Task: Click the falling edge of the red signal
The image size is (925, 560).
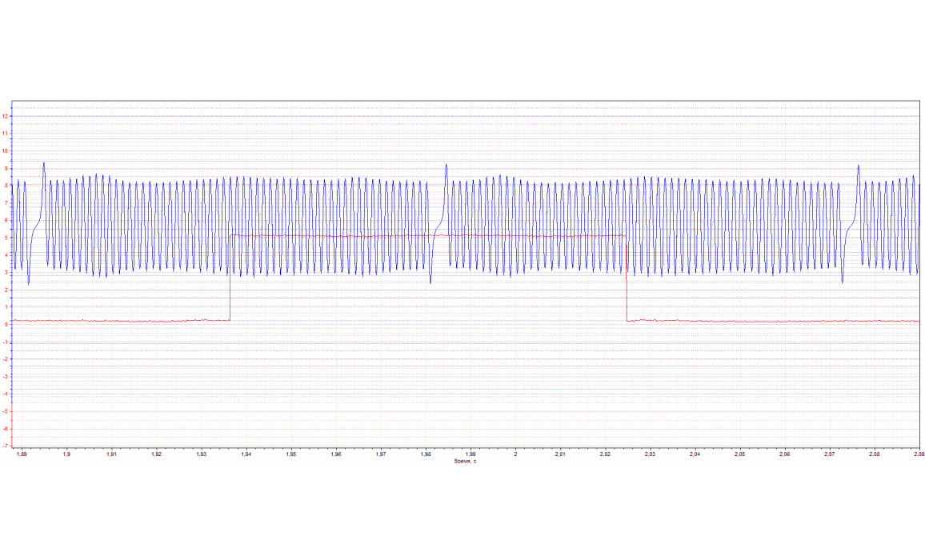Action: 626,278
